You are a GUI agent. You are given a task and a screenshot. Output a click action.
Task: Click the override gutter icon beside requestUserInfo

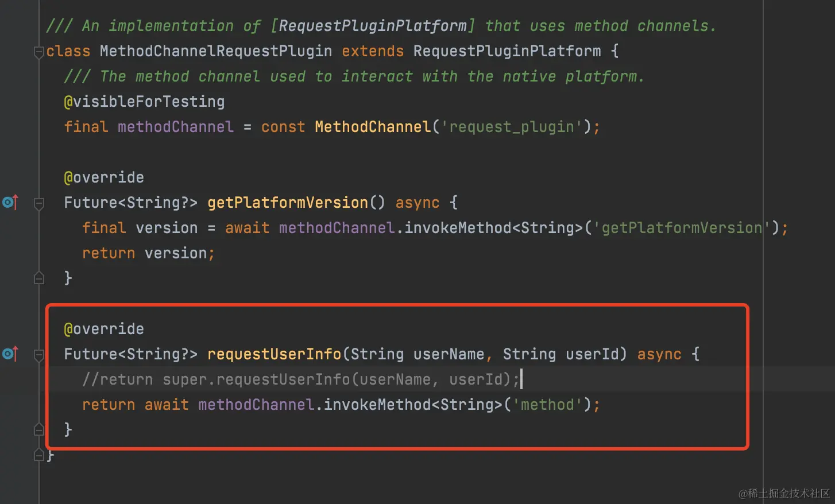click(10, 354)
